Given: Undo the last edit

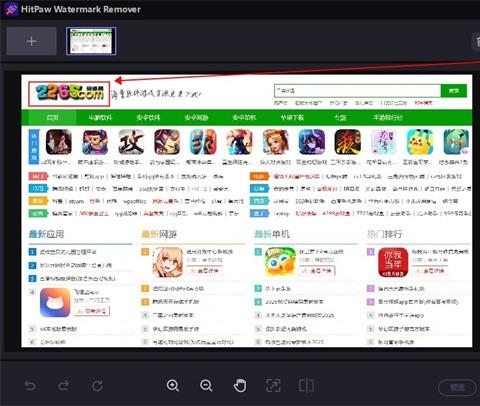Looking at the screenshot, I should tap(30, 386).
